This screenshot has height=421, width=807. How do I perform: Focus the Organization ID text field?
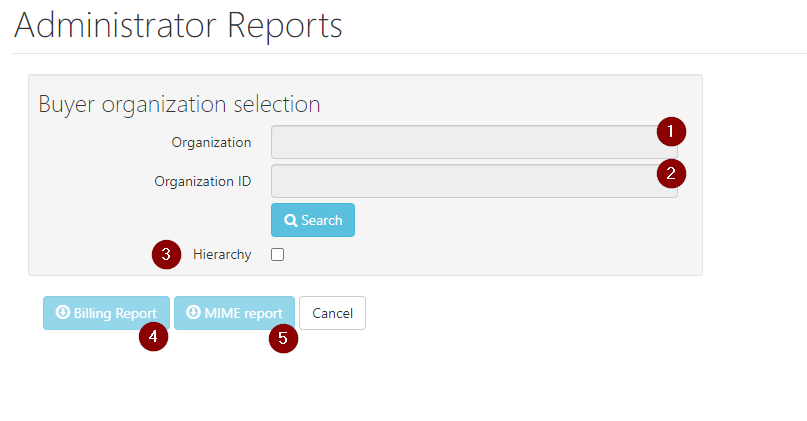coord(460,181)
